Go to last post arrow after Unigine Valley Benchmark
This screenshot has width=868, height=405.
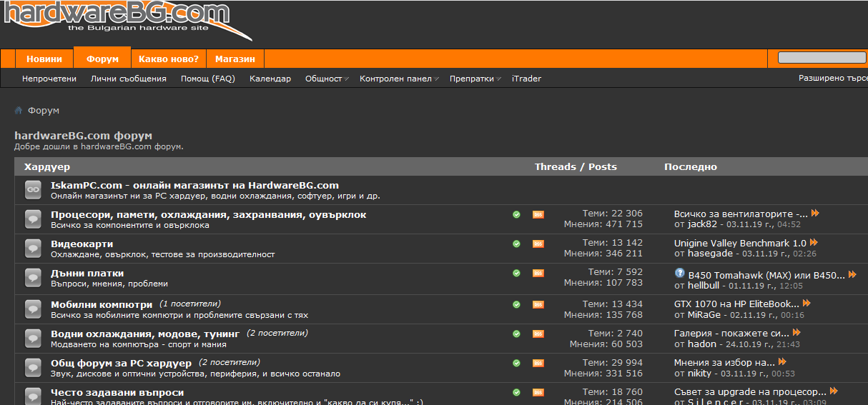point(814,243)
